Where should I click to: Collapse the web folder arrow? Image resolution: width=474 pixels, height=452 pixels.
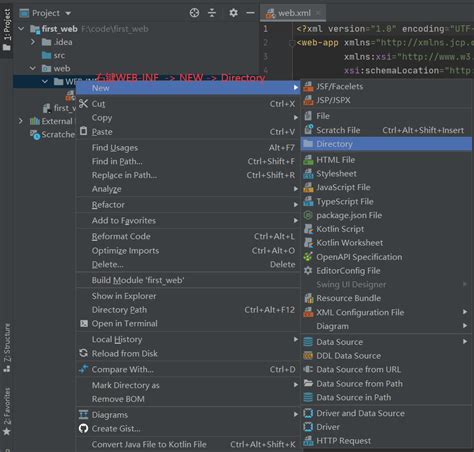coord(33,68)
